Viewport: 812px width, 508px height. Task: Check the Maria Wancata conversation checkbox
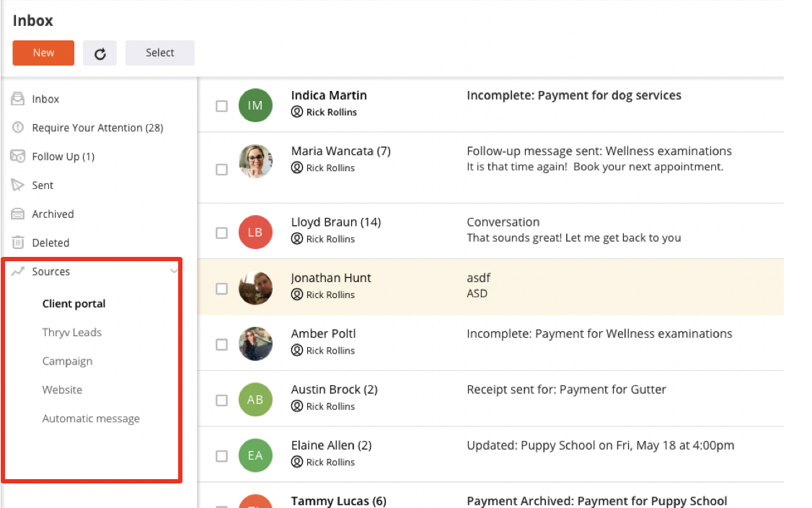[x=221, y=170]
